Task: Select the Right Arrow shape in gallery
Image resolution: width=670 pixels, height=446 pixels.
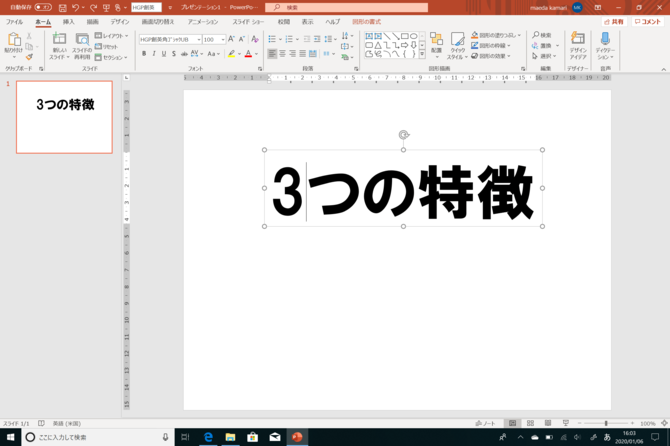Action: [x=404, y=45]
